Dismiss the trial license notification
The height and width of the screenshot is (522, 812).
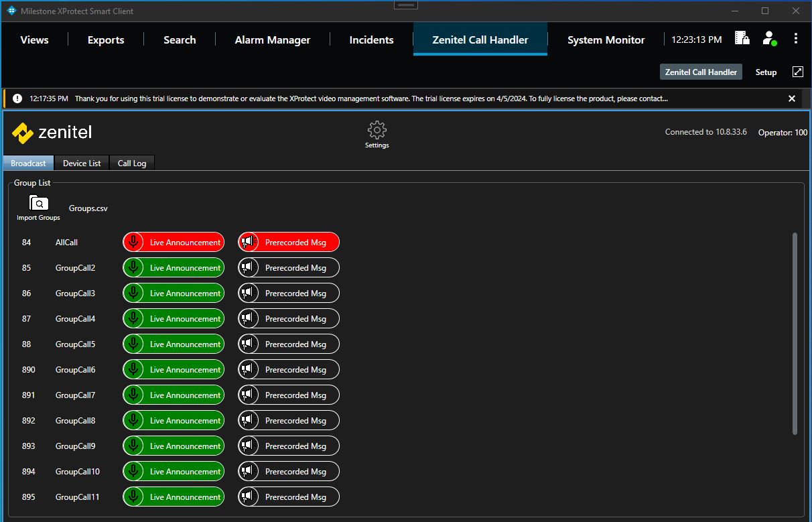791,99
